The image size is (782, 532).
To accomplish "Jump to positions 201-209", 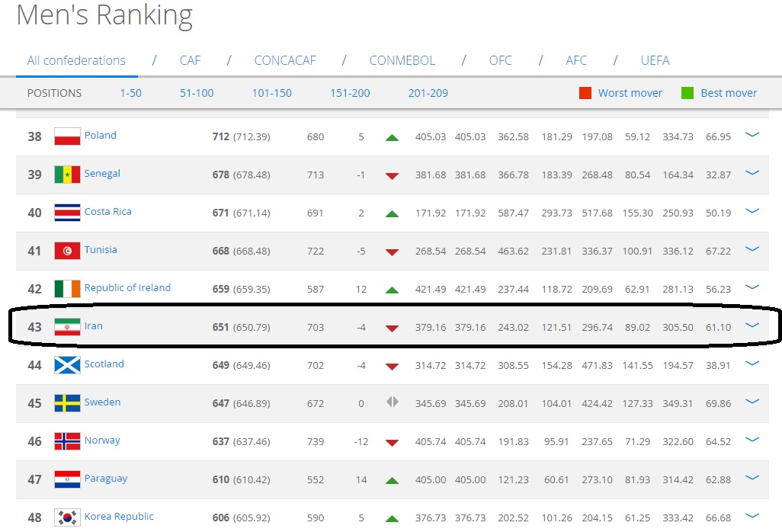I will [428, 93].
